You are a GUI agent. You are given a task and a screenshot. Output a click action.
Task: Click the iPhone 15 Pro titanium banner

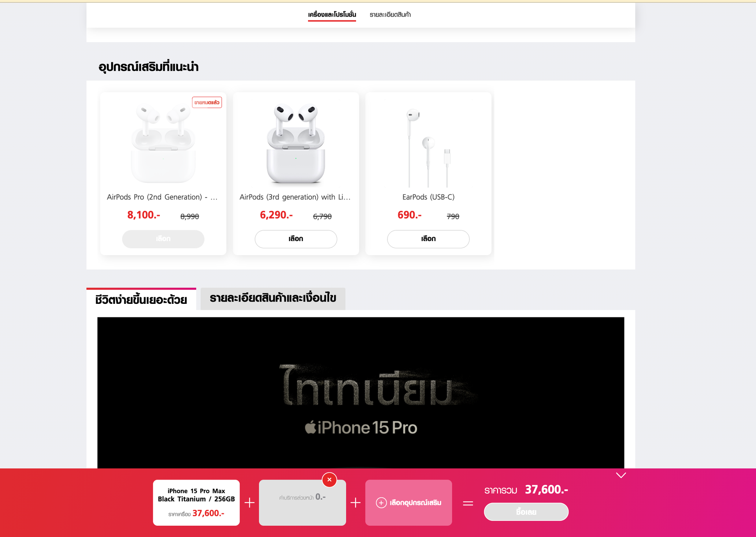coord(361,393)
